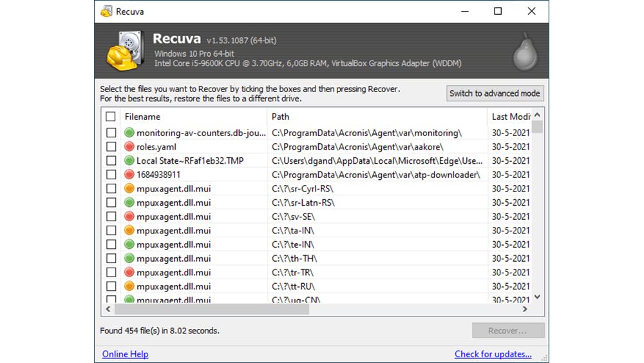
Task: Click orange status dot for sr-Cyrl-RS mpuxagent file
Action: coord(129,189)
